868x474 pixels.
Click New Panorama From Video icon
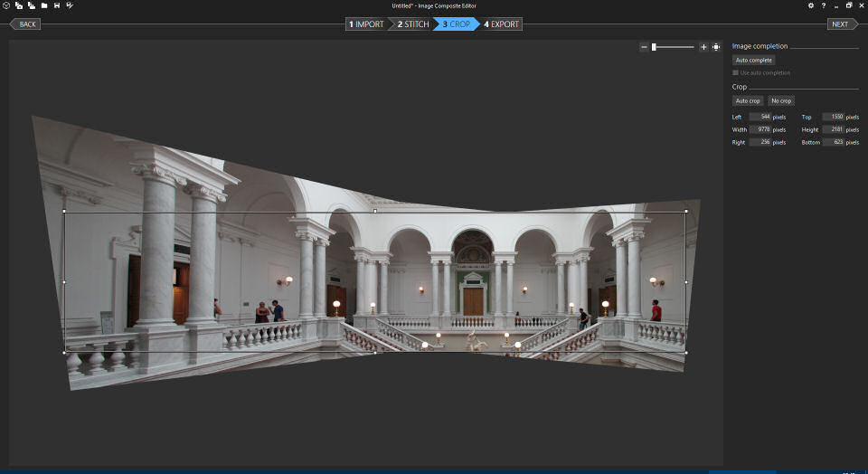32,5
